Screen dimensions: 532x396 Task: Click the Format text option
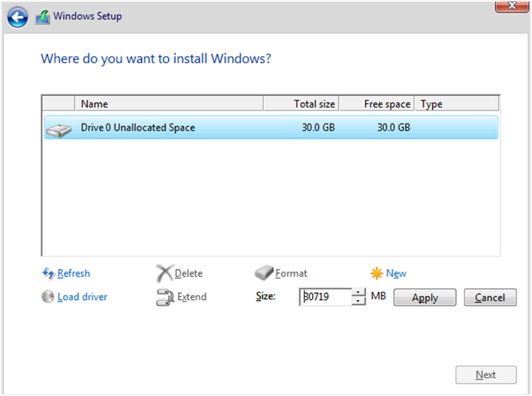point(291,273)
